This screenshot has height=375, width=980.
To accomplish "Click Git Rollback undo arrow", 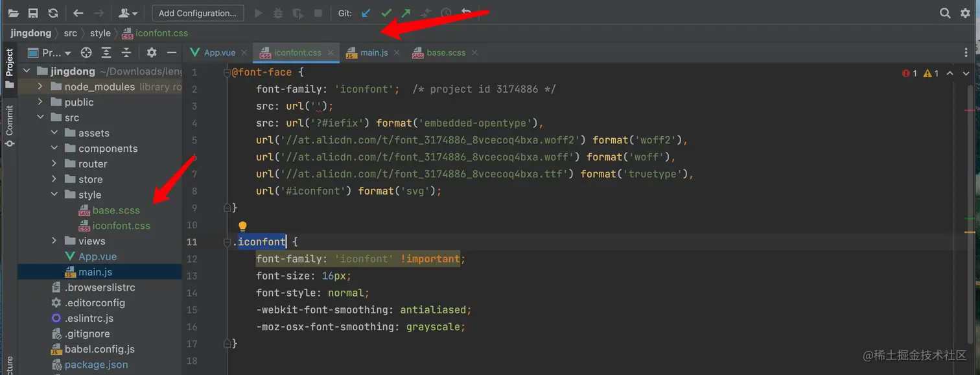I will click(x=466, y=13).
